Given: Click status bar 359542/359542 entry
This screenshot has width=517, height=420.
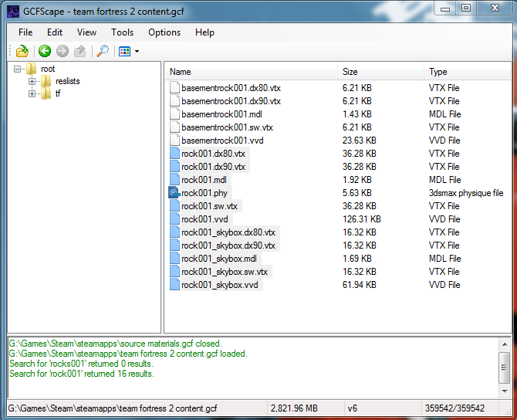Looking at the screenshot, I should point(454,408).
